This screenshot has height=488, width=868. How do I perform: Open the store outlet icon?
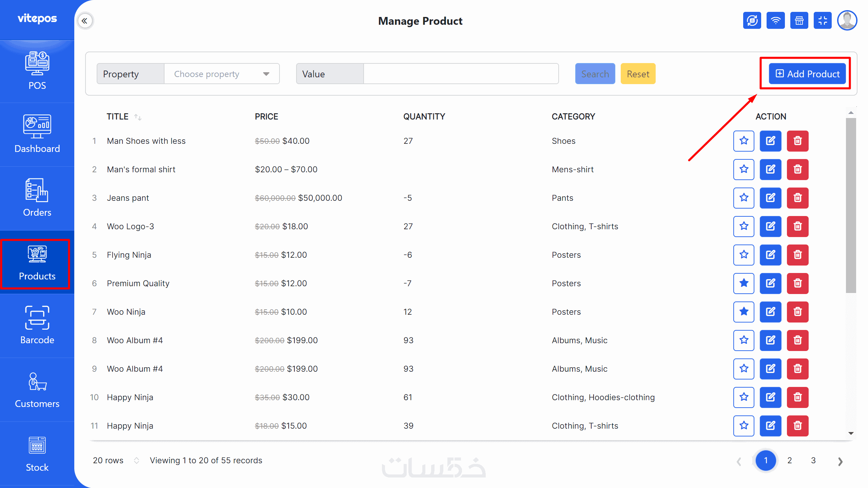[799, 21]
